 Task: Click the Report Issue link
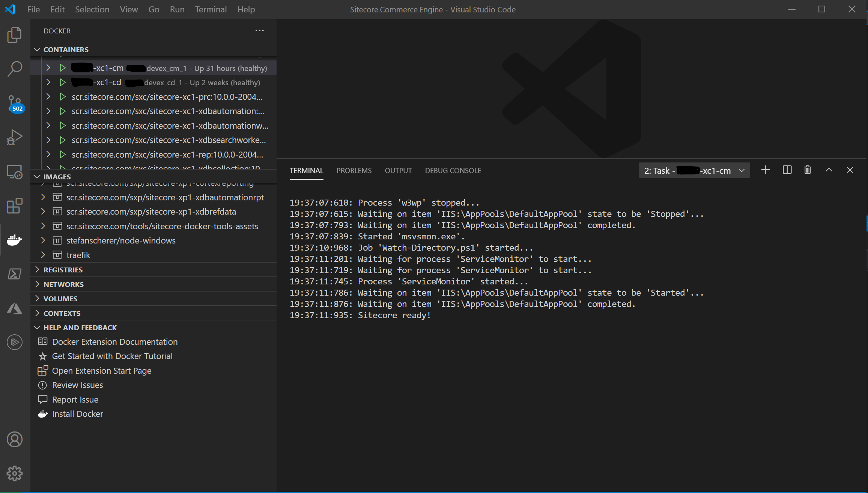click(x=75, y=400)
